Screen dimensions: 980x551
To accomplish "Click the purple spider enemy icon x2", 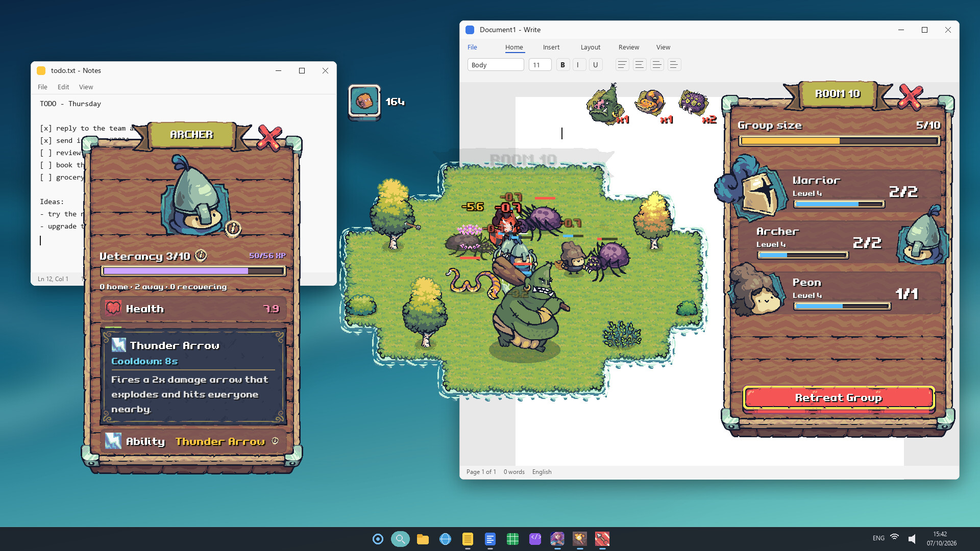I will click(693, 103).
